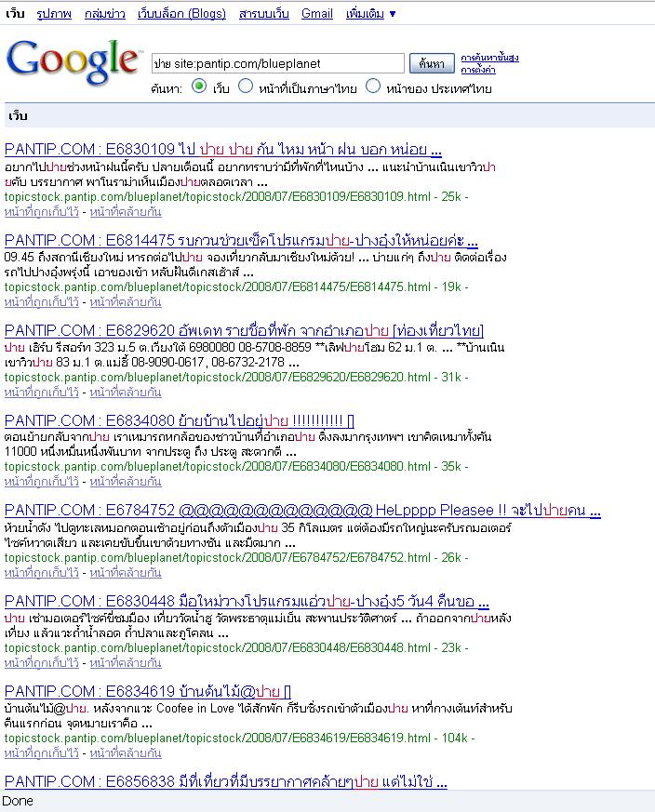Open similar pages link for E6830448 result

pos(126,663)
